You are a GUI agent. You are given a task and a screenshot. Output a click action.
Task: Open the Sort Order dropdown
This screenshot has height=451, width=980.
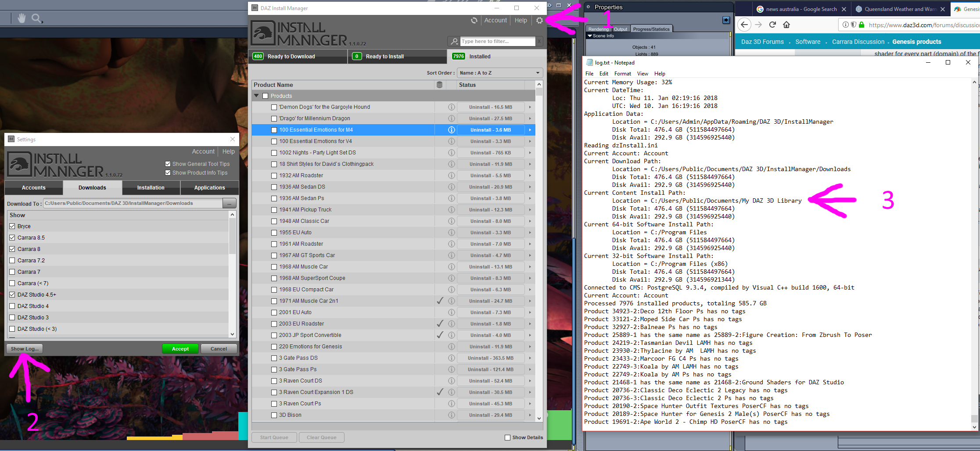pyautogui.click(x=500, y=73)
